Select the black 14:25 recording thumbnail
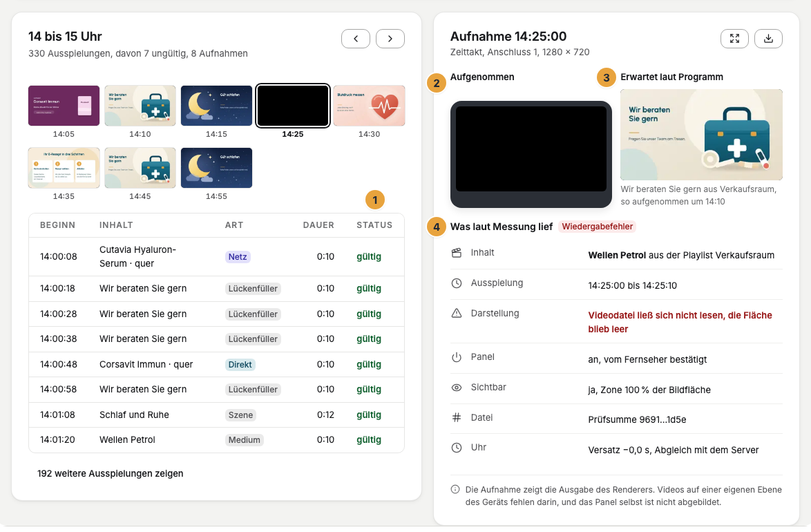Image resolution: width=811 pixels, height=532 pixels. click(x=293, y=106)
